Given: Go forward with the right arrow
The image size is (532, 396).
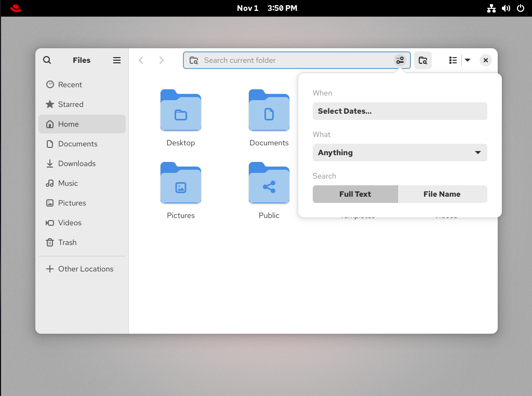Looking at the screenshot, I should 161,60.
